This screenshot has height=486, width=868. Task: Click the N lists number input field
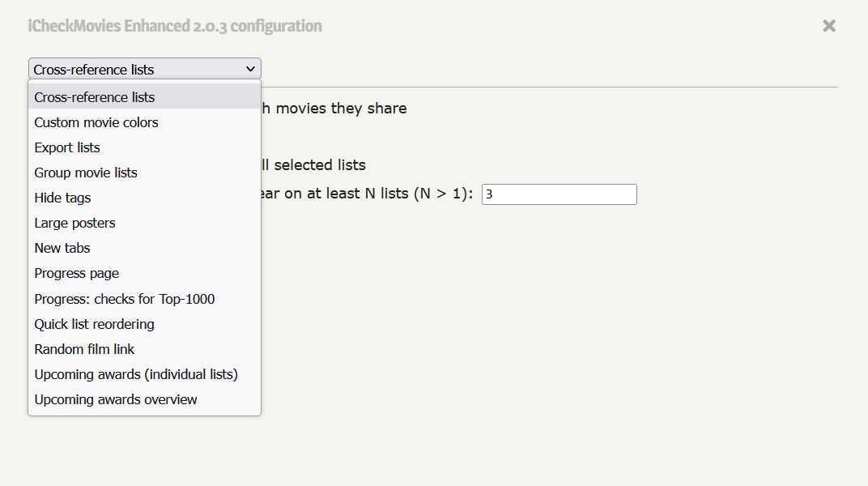pyautogui.click(x=559, y=194)
